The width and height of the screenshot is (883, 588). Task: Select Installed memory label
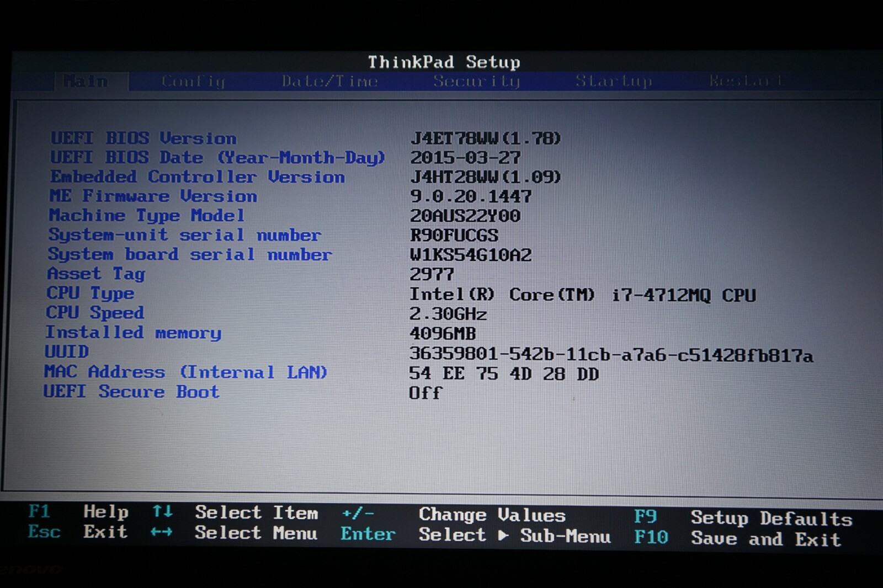[133, 333]
